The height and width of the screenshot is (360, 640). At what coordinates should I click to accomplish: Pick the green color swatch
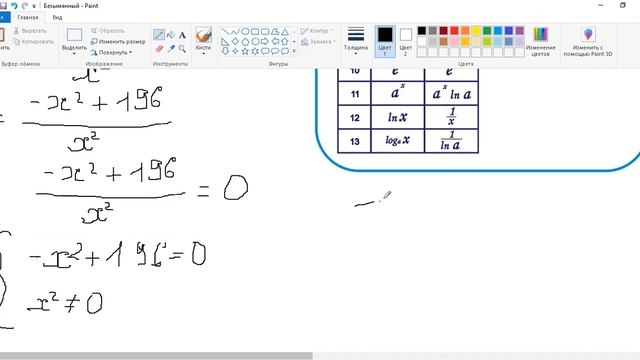487,31
